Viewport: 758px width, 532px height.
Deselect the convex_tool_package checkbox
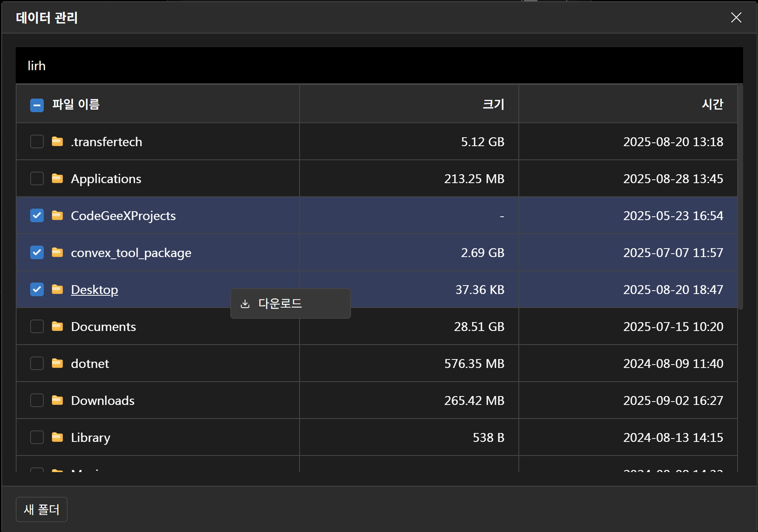point(37,253)
